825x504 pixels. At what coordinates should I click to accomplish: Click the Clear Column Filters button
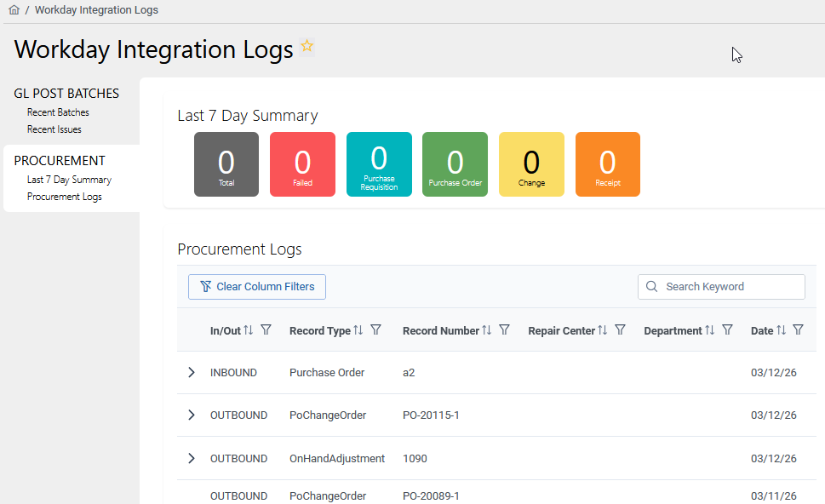point(256,287)
